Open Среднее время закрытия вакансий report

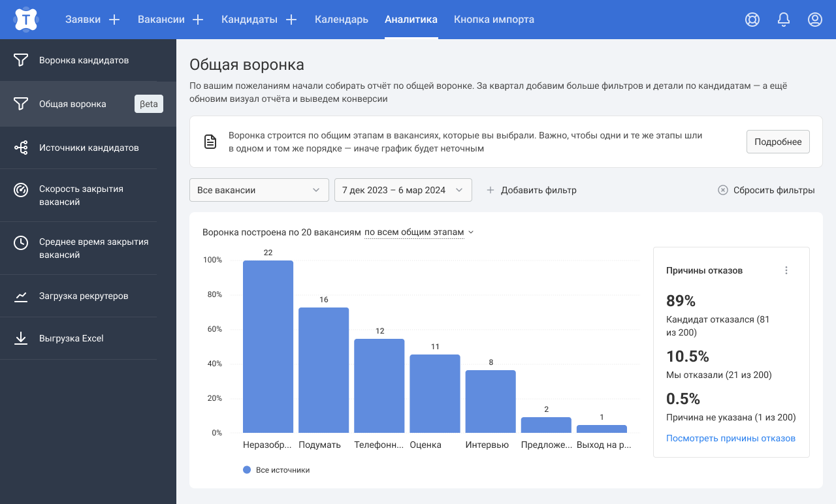tap(88, 248)
